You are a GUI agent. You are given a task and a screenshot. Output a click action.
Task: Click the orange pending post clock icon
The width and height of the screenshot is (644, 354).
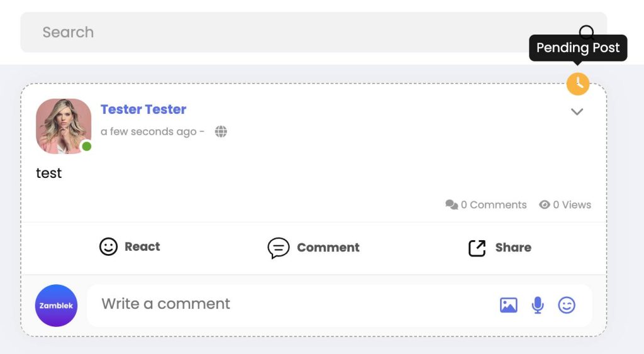tap(578, 84)
